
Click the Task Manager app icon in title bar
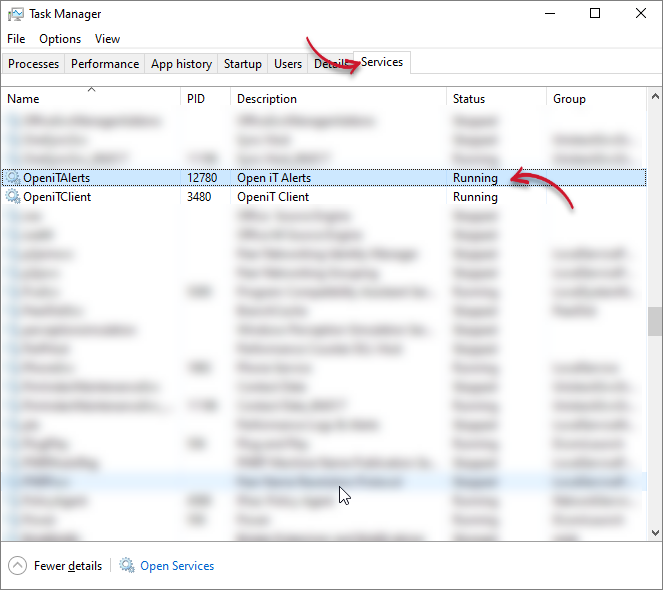point(16,14)
